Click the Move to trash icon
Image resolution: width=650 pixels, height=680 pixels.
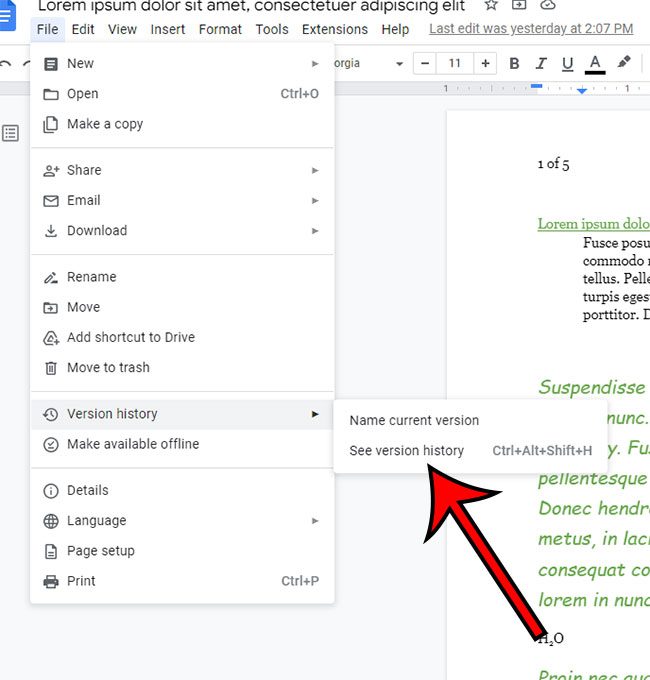point(51,368)
